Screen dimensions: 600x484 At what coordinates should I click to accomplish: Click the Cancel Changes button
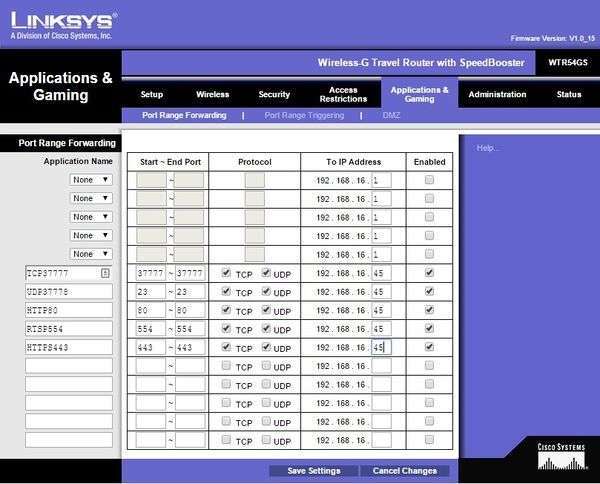(x=405, y=471)
